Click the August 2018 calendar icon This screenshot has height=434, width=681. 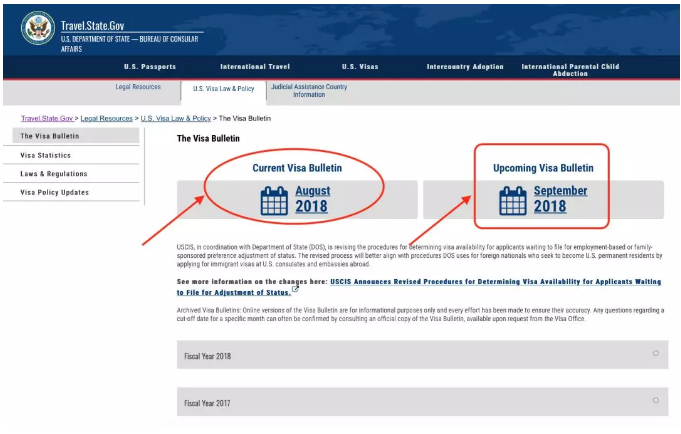[x=274, y=201]
